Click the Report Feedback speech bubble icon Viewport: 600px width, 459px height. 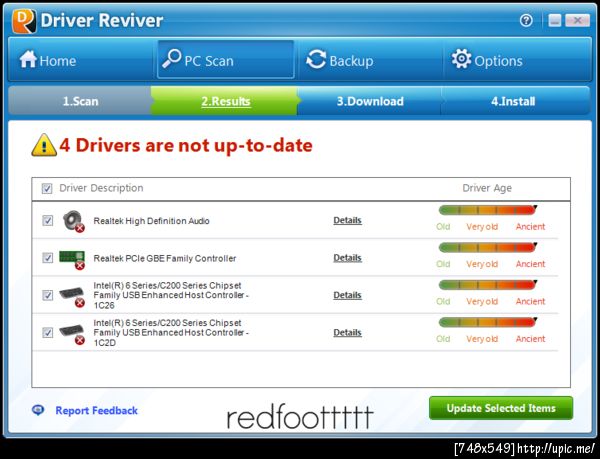coord(38,410)
